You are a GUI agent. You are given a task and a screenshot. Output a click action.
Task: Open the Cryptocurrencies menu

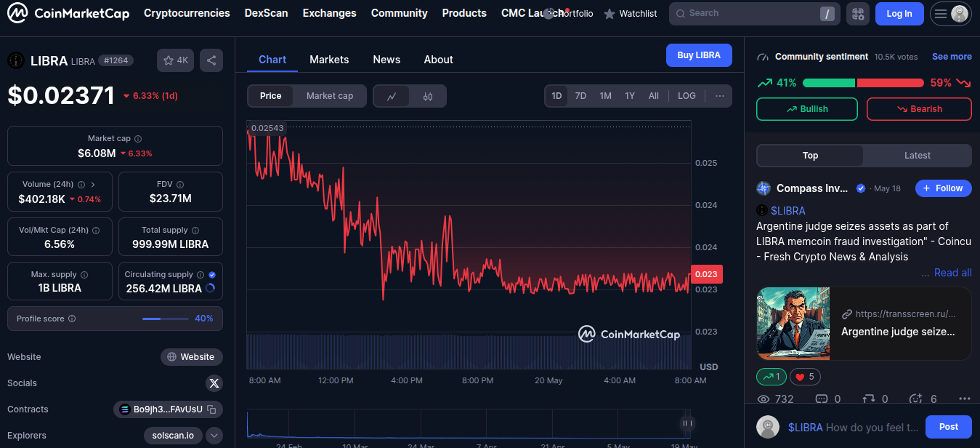click(x=187, y=13)
